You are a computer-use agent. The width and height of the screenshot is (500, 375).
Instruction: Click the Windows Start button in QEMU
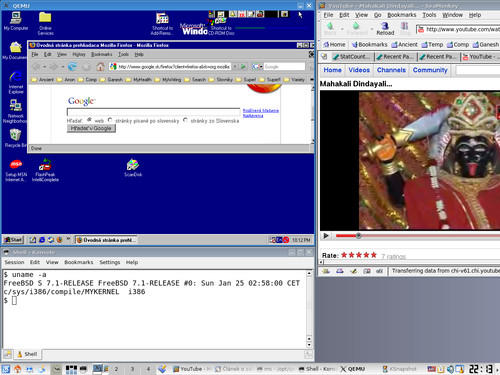pos(13,240)
